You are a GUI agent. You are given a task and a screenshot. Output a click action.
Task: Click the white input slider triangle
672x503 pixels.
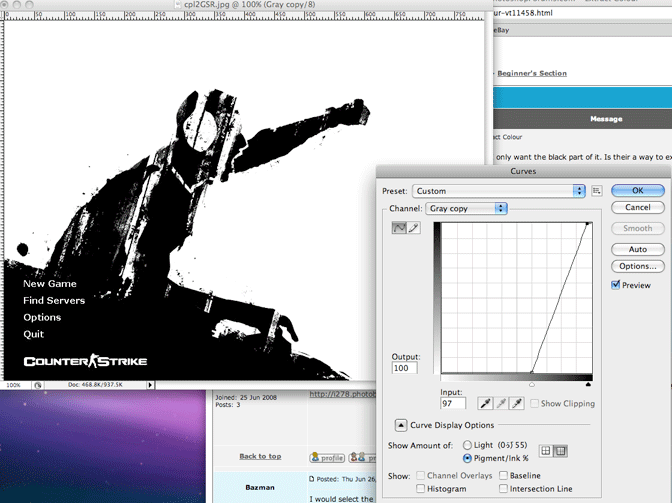(x=532, y=385)
